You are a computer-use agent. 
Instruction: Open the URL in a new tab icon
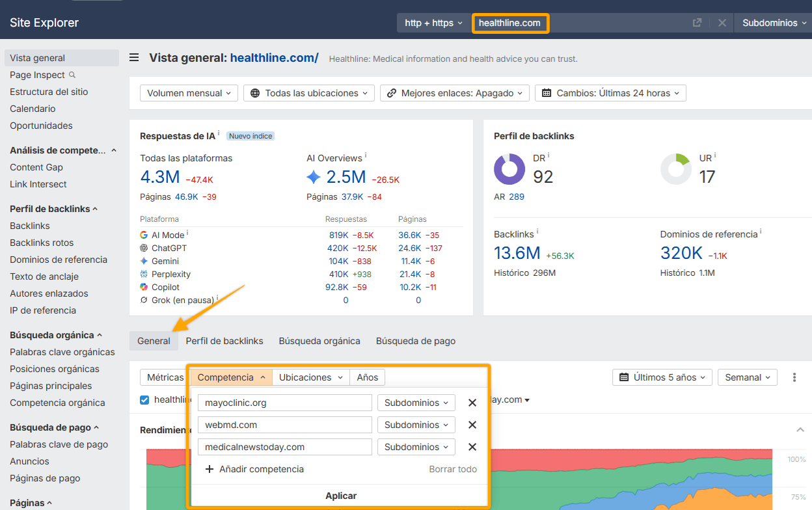pyautogui.click(x=697, y=23)
